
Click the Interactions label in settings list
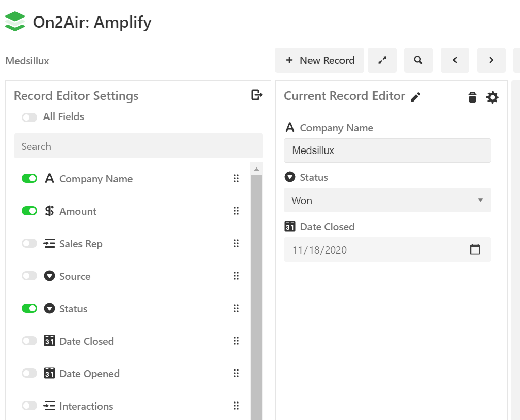tap(86, 406)
